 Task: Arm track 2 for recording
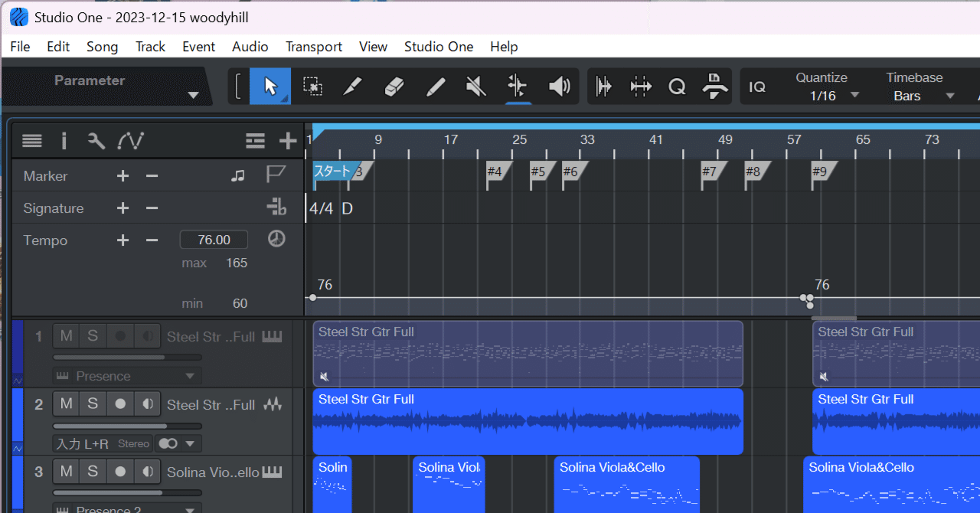[119, 404]
